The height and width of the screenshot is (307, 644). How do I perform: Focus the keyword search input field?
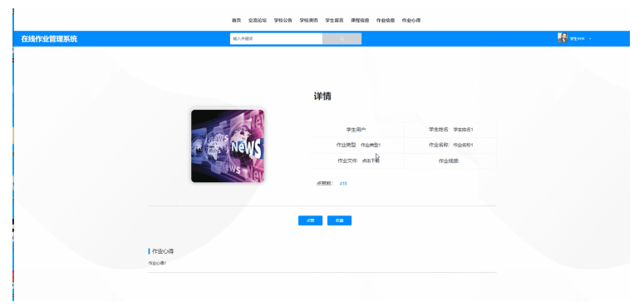[277, 38]
